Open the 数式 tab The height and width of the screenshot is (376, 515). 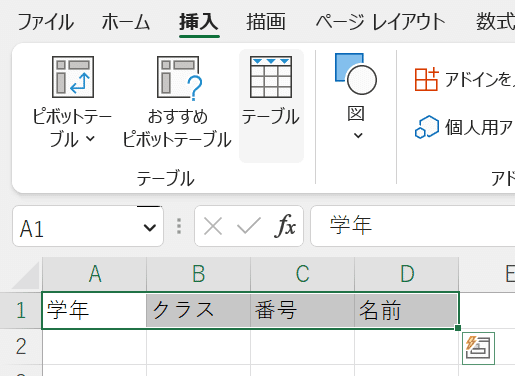pos(495,22)
